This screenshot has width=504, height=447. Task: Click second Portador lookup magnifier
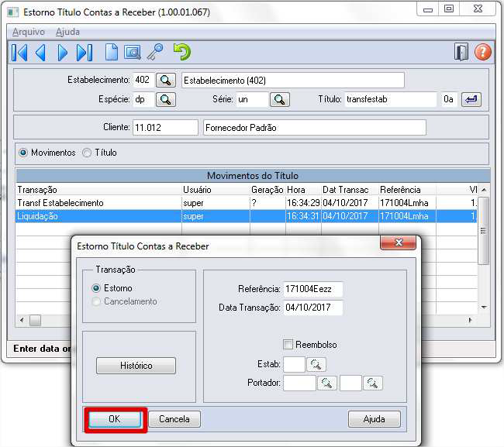373,383
